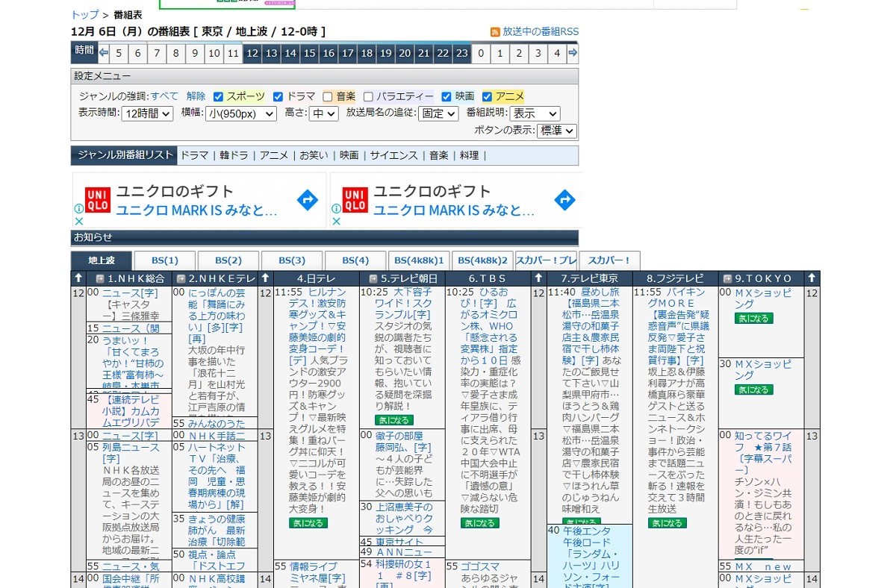Click 気になる button under 大下容子ワイド
896x588 pixels.
(393, 420)
